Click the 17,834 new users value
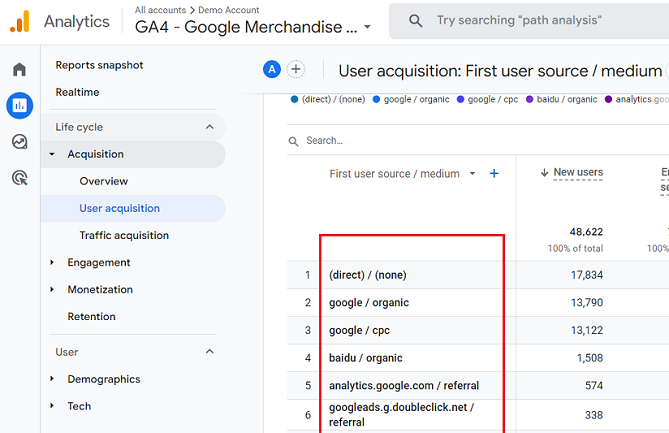 tap(587, 275)
